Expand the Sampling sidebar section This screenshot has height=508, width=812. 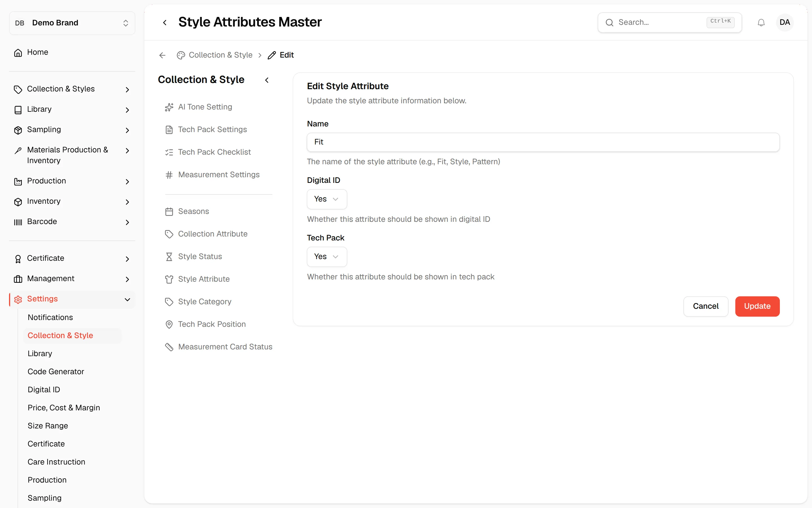tap(72, 130)
